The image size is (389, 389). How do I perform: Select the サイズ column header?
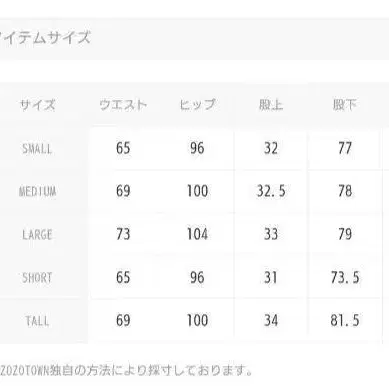37,105
